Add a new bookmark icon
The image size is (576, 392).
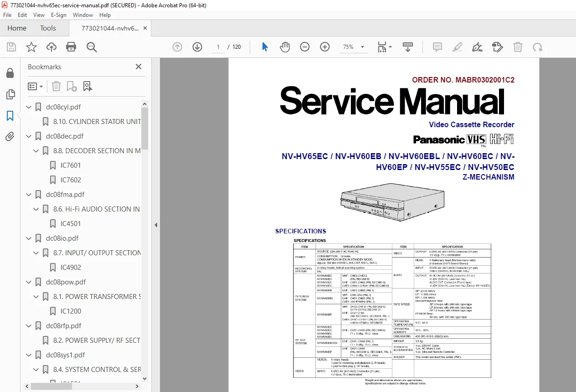[x=72, y=86]
